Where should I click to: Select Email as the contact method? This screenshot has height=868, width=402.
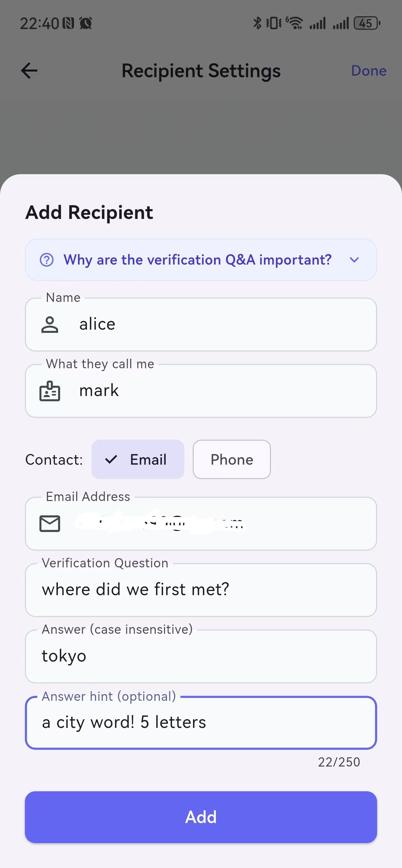138,459
